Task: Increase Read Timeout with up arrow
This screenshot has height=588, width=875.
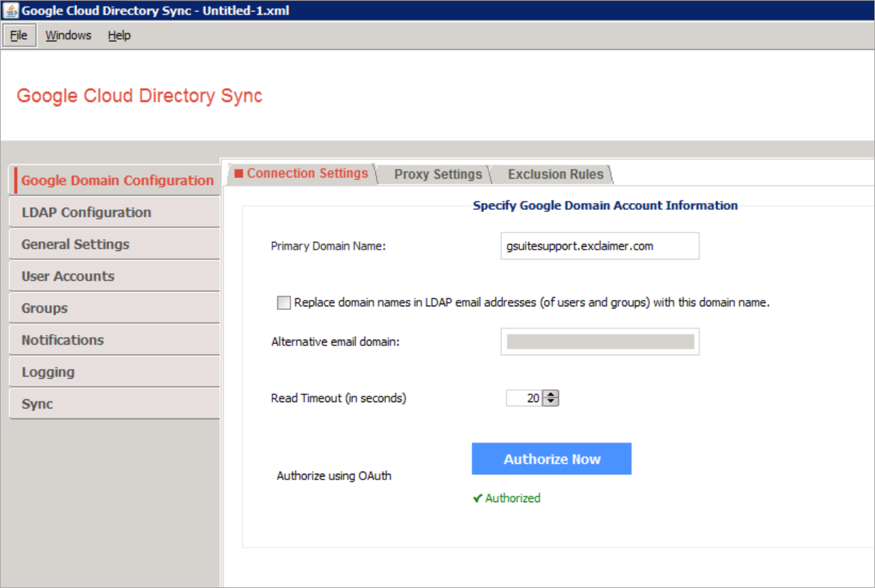Action: click(551, 394)
